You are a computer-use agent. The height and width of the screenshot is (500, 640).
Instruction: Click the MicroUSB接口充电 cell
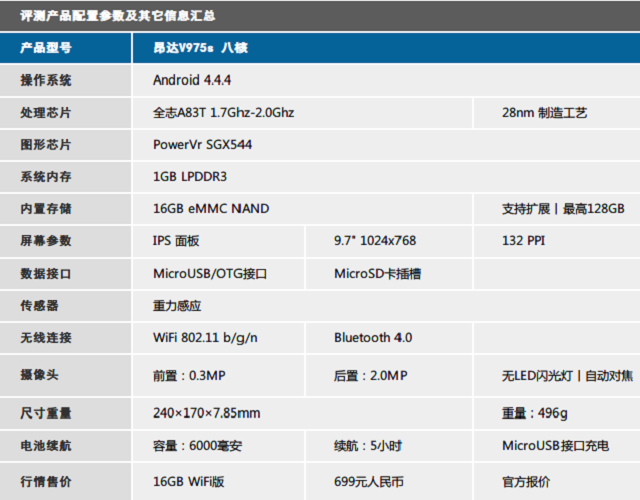tap(556, 445)
